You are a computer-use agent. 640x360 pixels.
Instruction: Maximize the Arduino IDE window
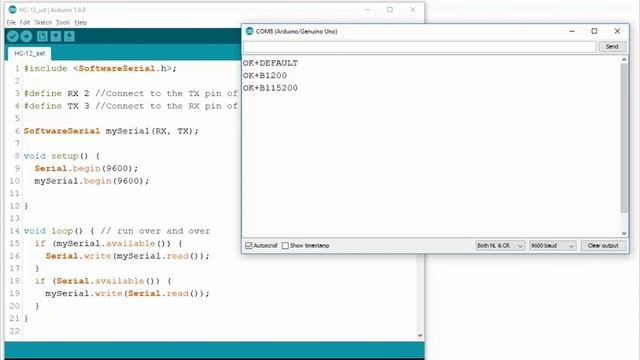click(x=390, y=9)
